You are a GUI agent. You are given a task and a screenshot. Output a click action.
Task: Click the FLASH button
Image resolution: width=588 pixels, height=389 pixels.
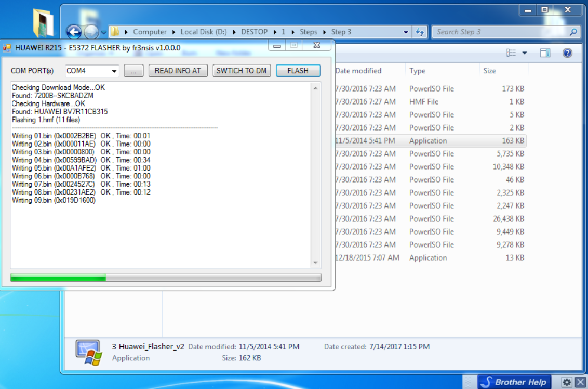(x=298, y=70)
